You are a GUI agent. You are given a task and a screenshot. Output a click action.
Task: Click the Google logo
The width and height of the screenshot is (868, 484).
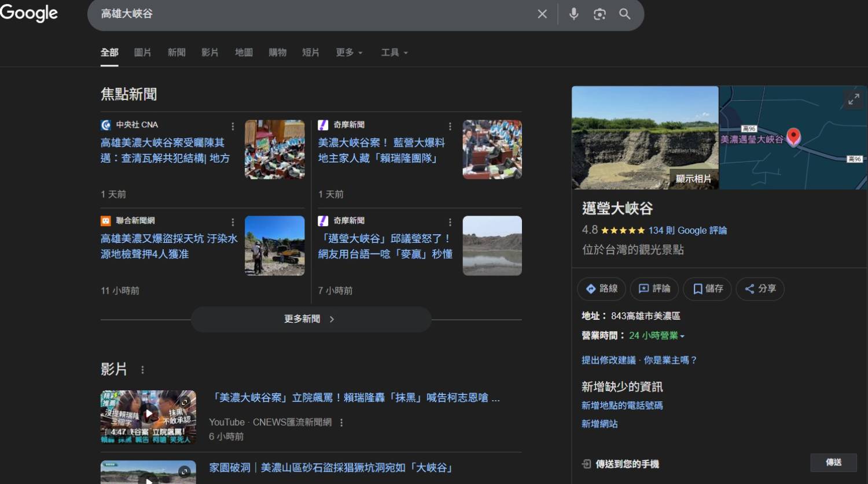click(29, 13)
